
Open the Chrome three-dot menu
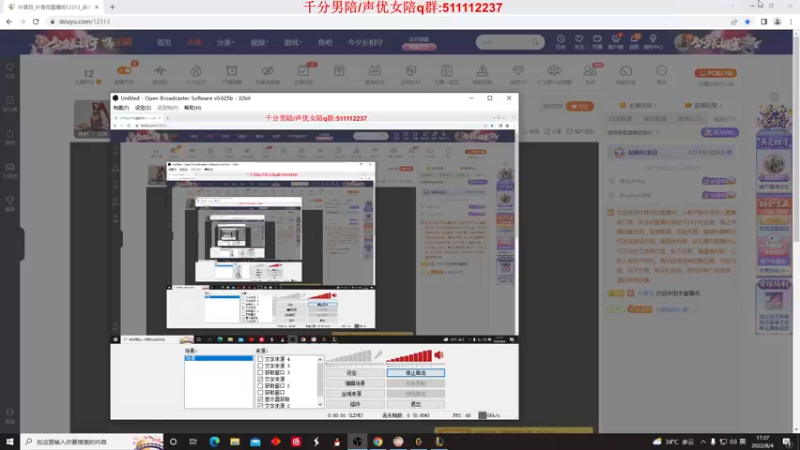[x=791, y=22]
